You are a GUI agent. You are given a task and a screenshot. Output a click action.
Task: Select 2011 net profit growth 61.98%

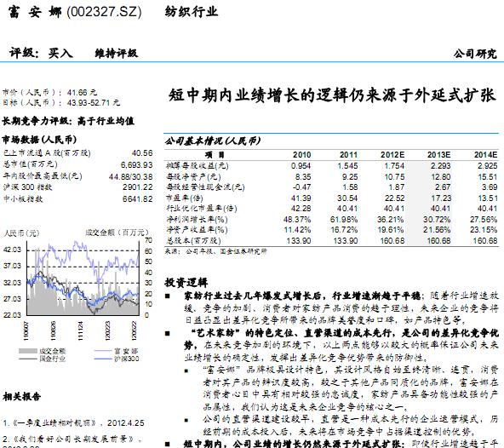344,220
